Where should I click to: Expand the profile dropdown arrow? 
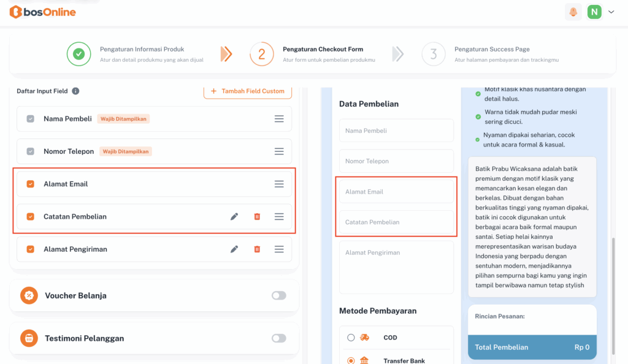(611, 12)
